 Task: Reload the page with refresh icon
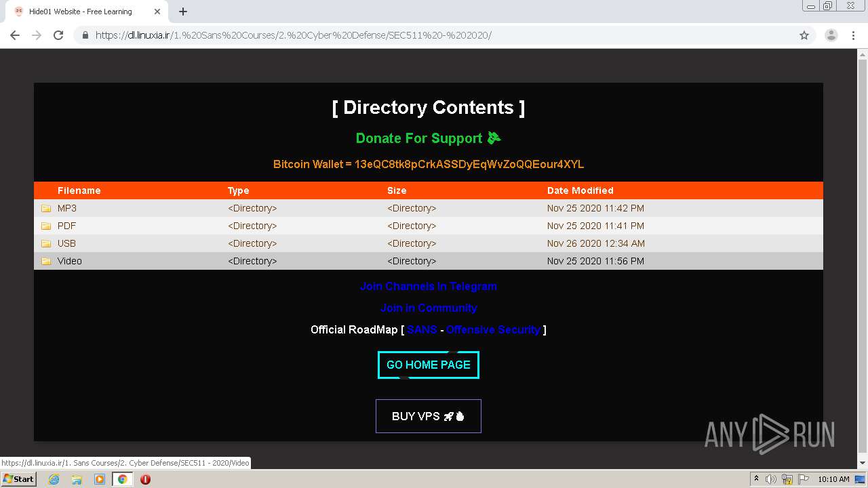point(58,35)
